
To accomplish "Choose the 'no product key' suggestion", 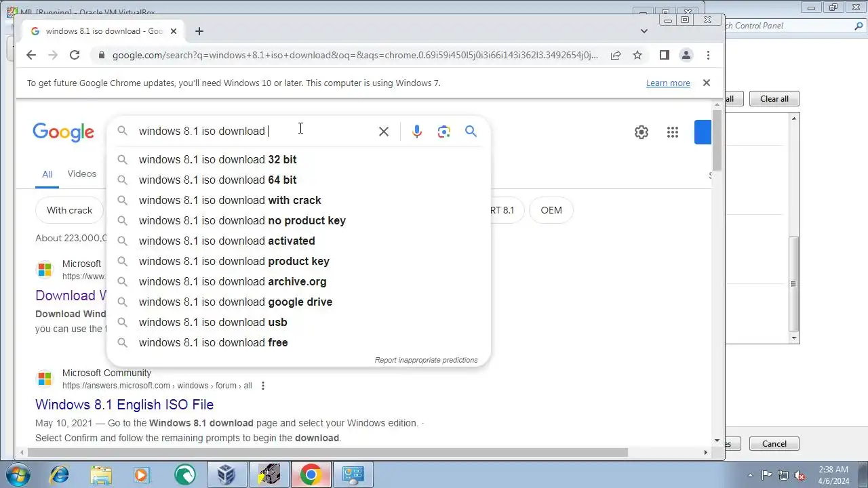I will click(298, 220).
